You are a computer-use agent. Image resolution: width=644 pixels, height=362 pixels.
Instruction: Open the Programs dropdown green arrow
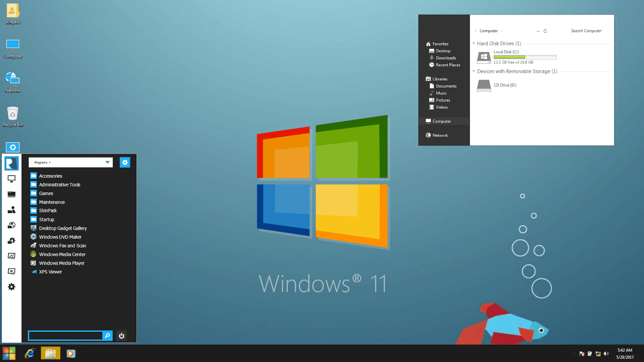tap(107, 162)
